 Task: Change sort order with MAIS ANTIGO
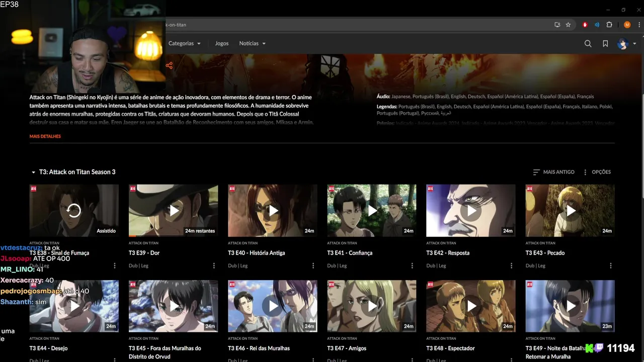(553, 172)
